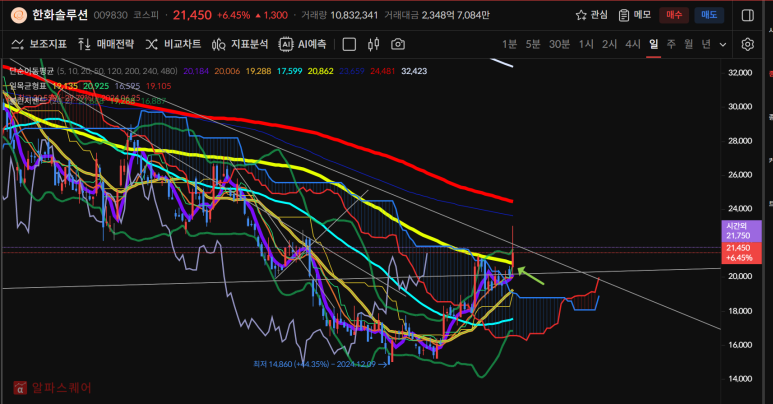Open 비교차트 comparison chart
This screenshot has width=773, height=404.
[x=173, y=44]
